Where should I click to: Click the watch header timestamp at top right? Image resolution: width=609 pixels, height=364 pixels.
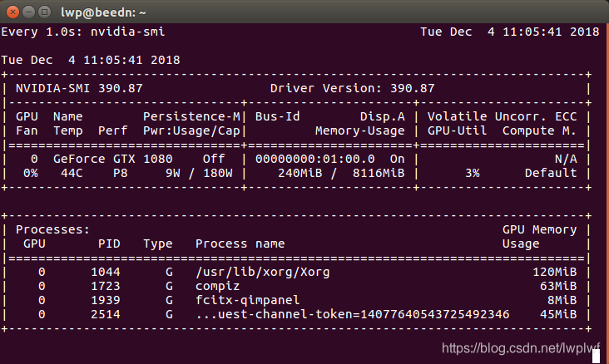[510, 32]
